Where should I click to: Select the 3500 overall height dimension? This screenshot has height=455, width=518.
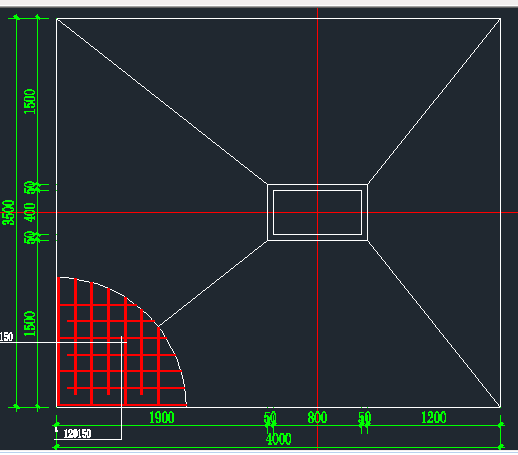[x=8, y=213]
